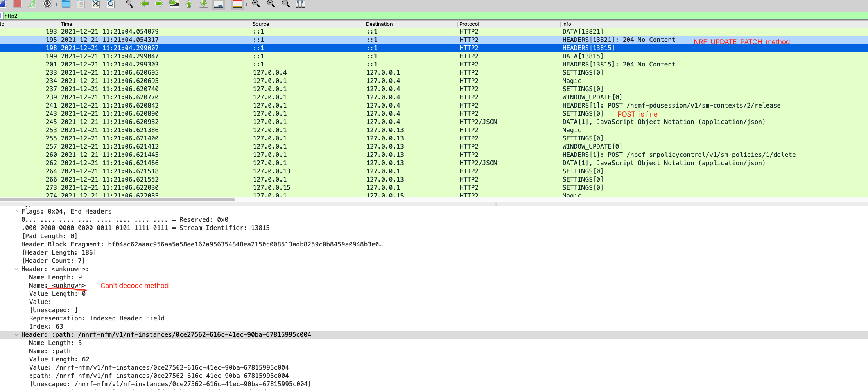This screenshot has height=390, width=868.
Task: Collapse the Flags: 0x04 End Headers field
Action: pyautogui.click(x=16, y=211)
